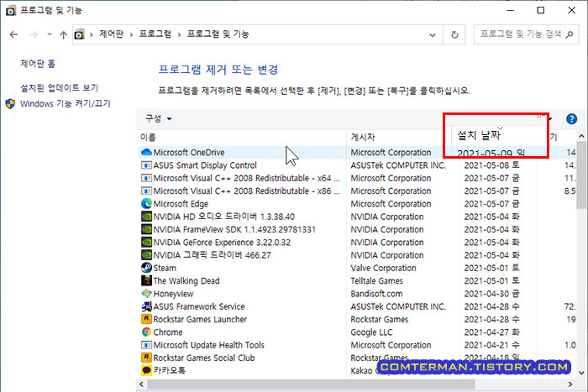
Task: Click the refresh icon beside address bar
Action: pos(454,35)
